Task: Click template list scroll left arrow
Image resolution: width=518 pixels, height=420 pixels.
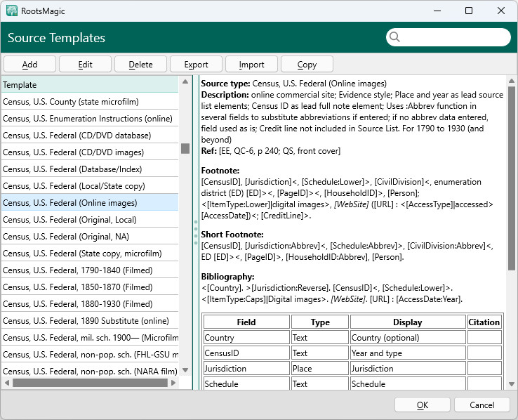Action: (x=6, y=383)
